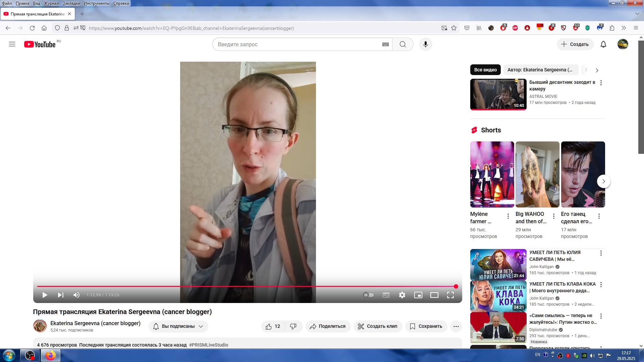Show next Shorts with carousel arrow
644x362 pixels.
point(603,181)
